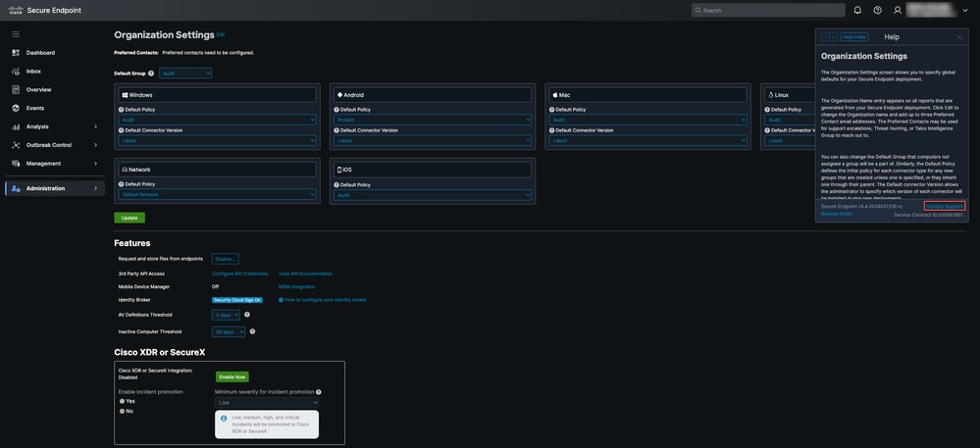Open the help question mark in header

[878, 10]
